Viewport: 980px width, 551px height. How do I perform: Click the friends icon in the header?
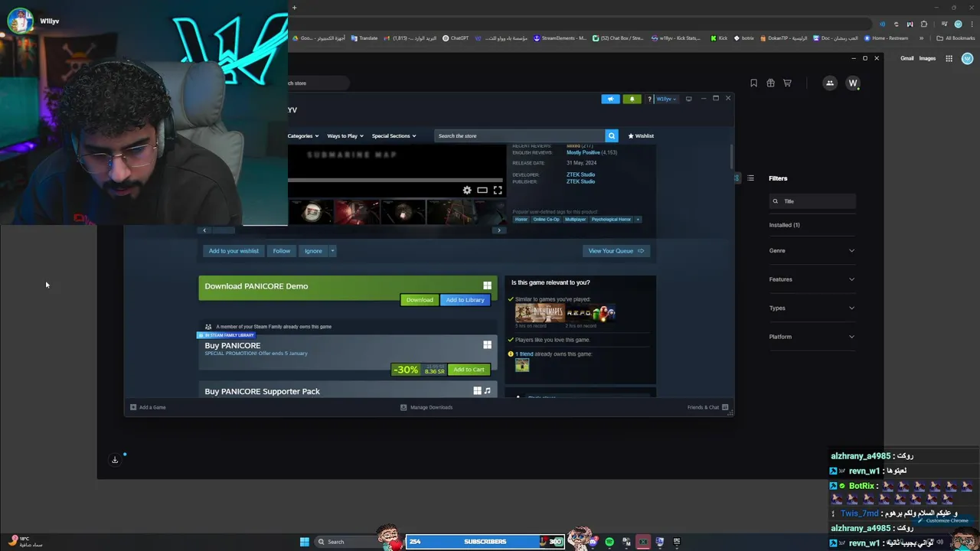(x=829, y=83)
